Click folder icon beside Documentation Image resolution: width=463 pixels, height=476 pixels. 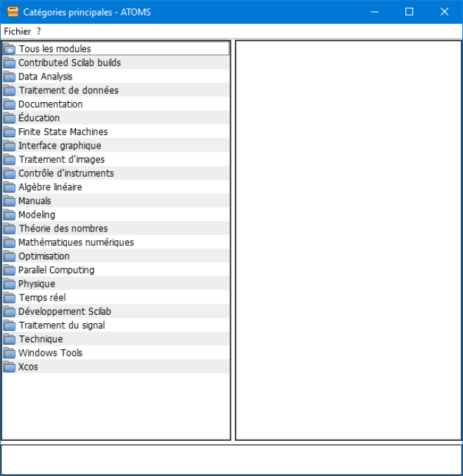[x=10, y=104]
